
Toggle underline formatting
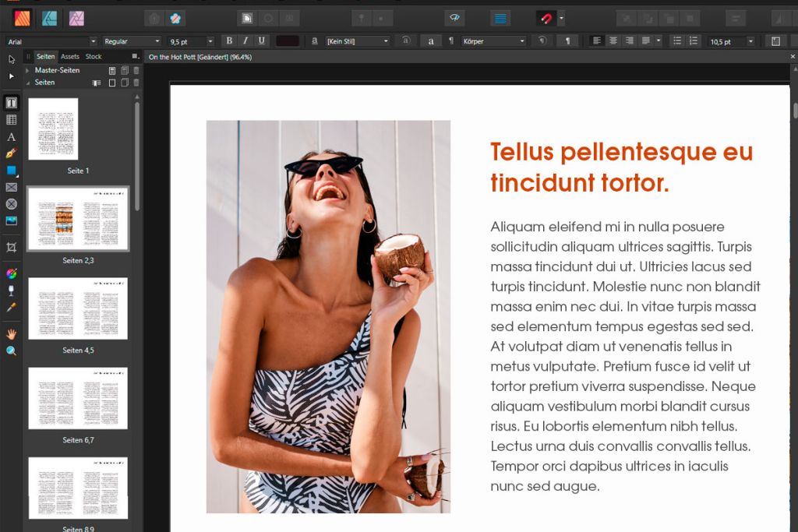(x=260, y=41)
